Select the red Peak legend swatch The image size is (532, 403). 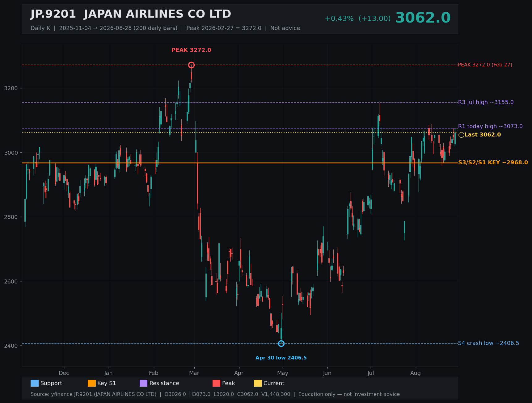(x=217, y=383)
